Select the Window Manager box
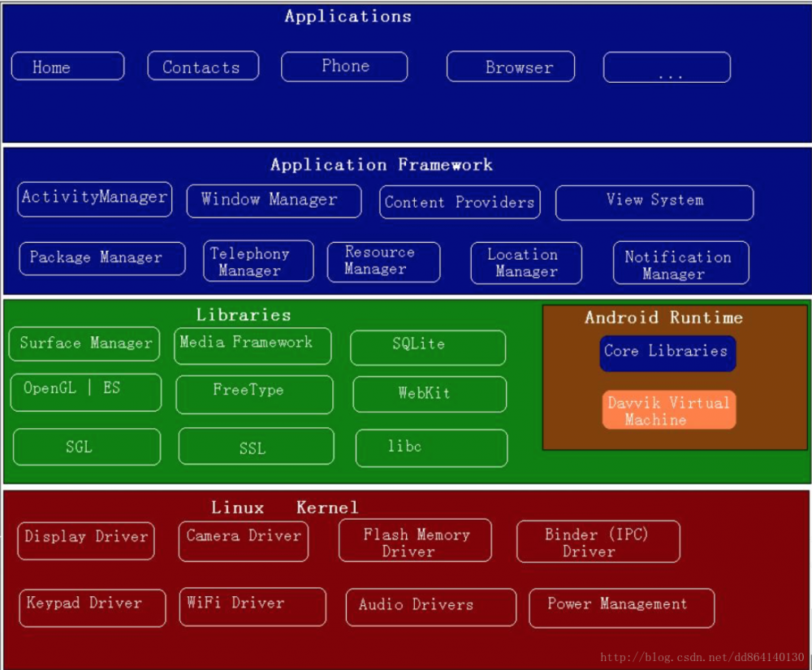The image size is (812, 670). pyautogui.click(x=274, y=201)
